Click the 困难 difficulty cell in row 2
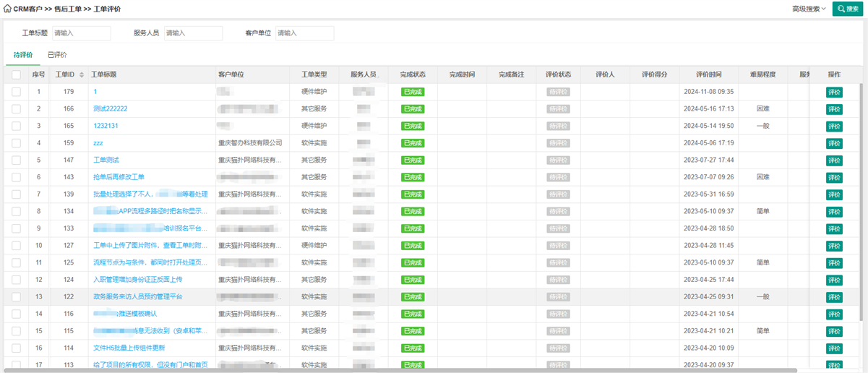Screen dimensions: 868x373 click(x=762, y=108)
